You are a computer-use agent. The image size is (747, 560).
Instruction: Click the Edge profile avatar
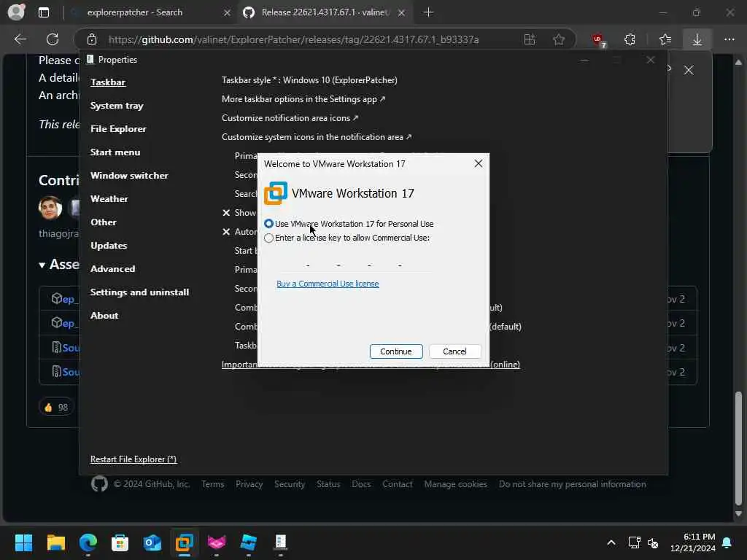point(16,12)
